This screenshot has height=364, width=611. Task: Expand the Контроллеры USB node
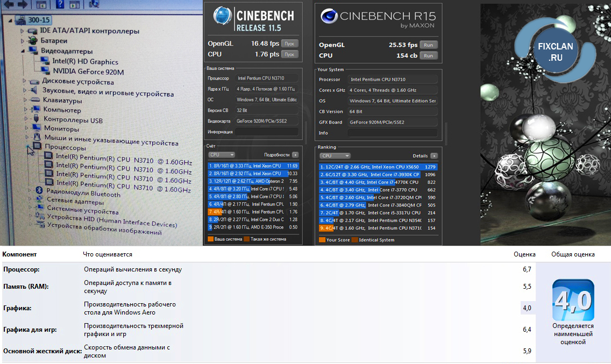26,118
